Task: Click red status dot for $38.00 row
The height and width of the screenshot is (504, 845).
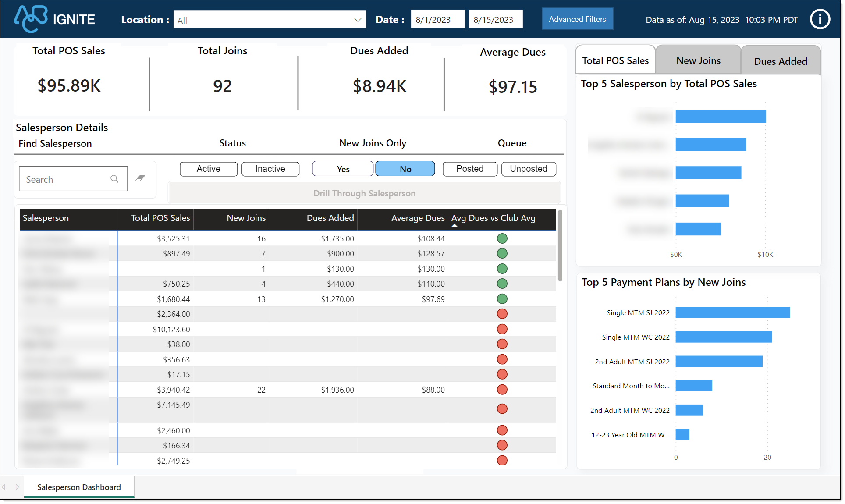Action: (x=502, y=344)
